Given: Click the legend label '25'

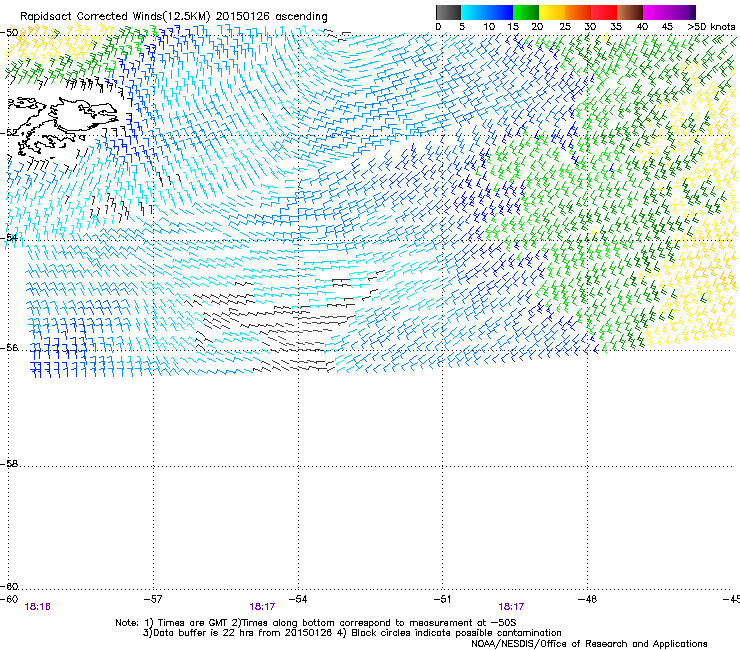Looking at the screenshot, I should 565,26.
